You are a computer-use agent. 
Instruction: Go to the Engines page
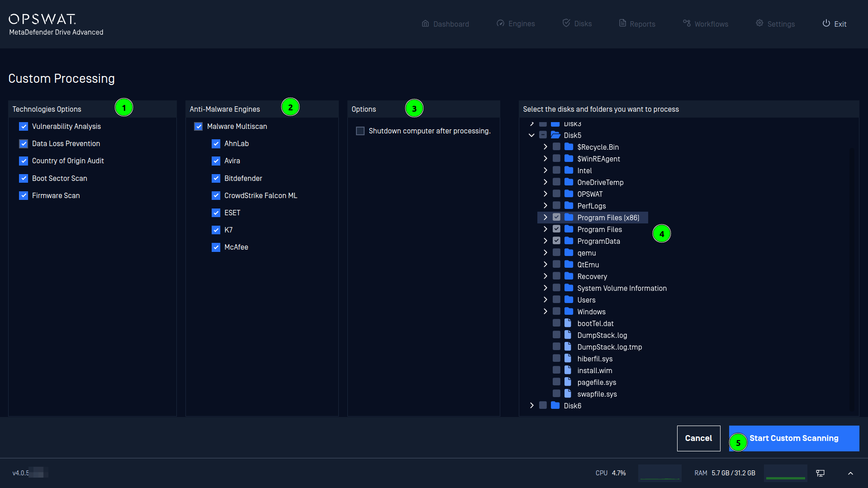[516, 24]
